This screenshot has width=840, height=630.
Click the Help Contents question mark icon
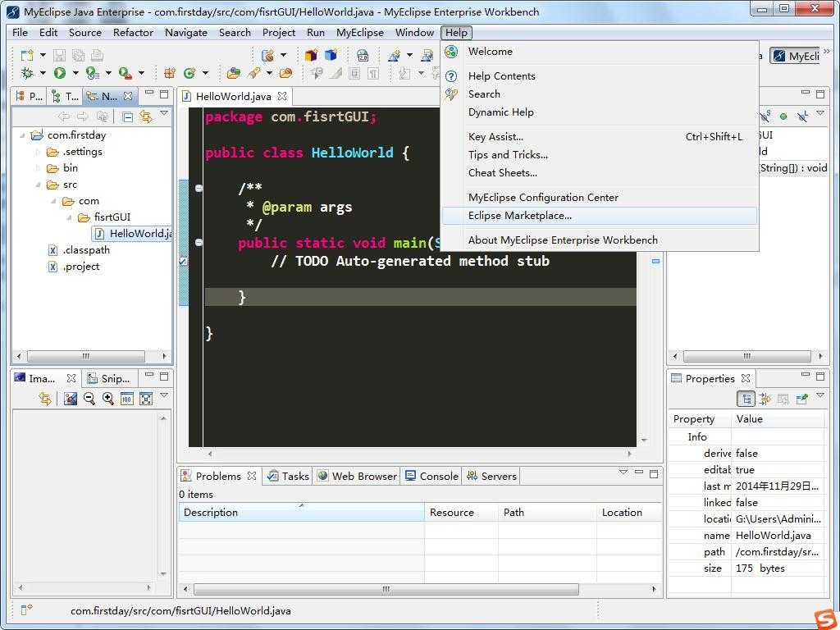[452, 76]
